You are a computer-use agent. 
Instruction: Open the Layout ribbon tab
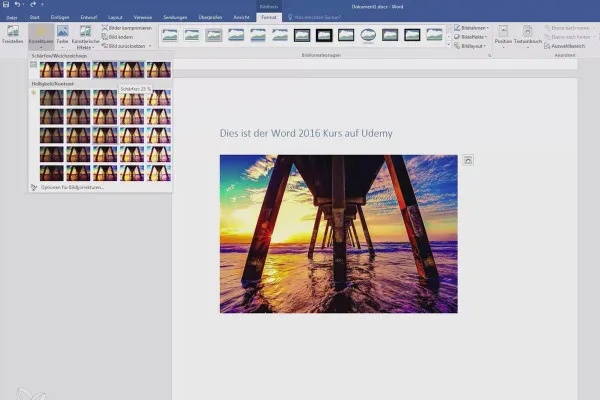pyautogui.click(x=115, y=17)
